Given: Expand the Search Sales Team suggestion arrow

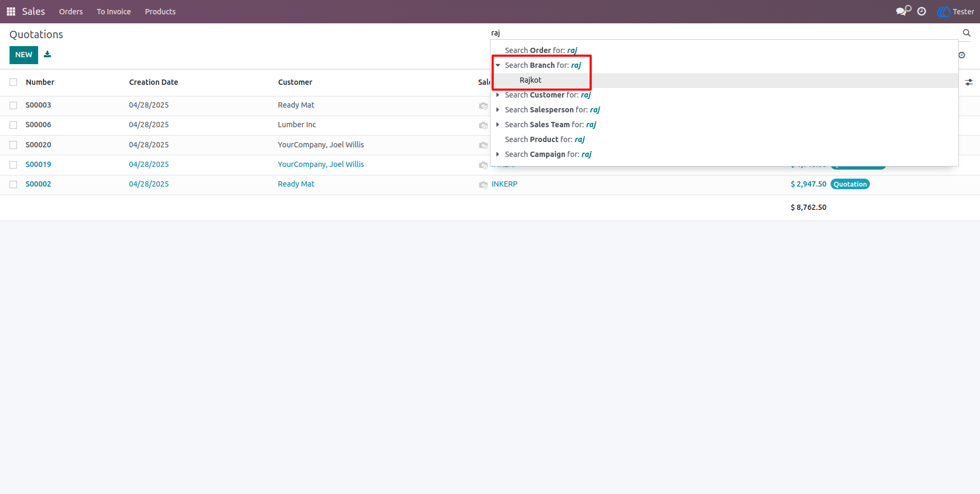Looking at the screenshot, I should click(x=498, y=125).
